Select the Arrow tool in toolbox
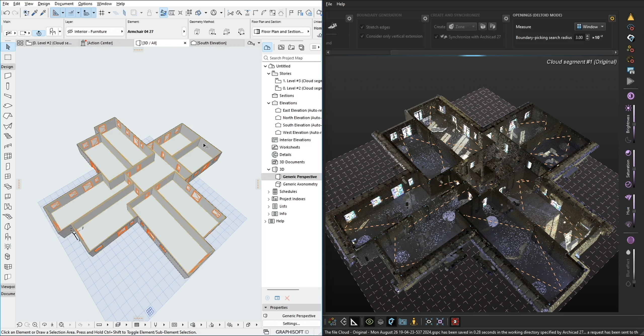Screen dimensions: 644x336 (8, 47)
